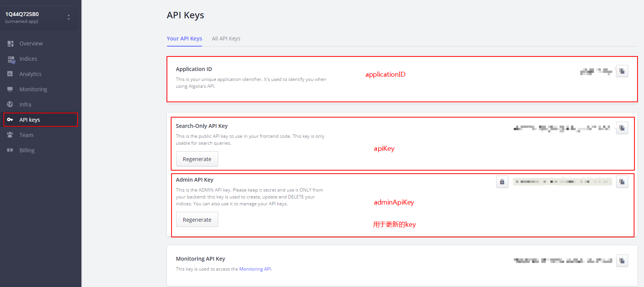Open Monitoring from the sidebar
Screen dimensions: 644x287
coord(33,89)
